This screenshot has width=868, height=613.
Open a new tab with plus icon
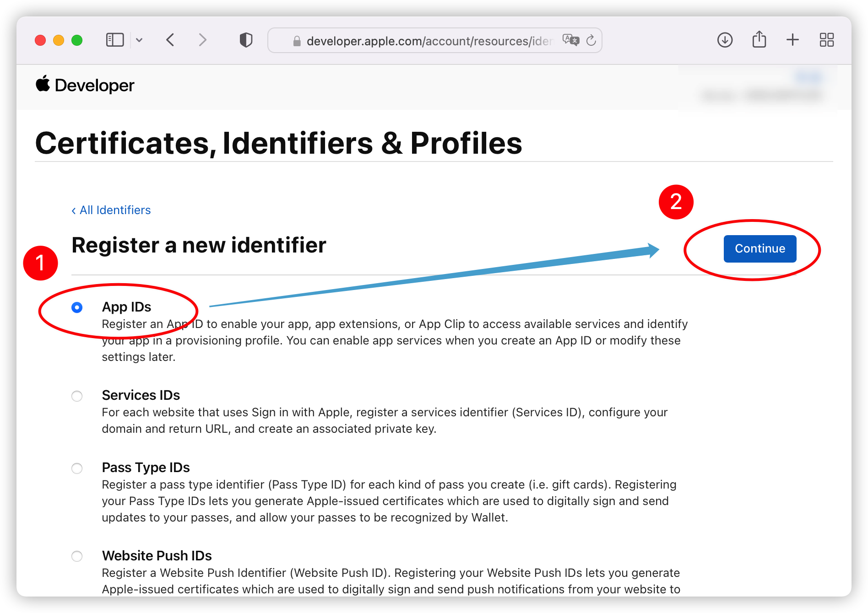tap(792, 40)
